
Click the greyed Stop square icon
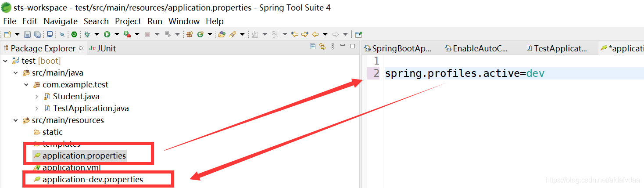[147, 34]
